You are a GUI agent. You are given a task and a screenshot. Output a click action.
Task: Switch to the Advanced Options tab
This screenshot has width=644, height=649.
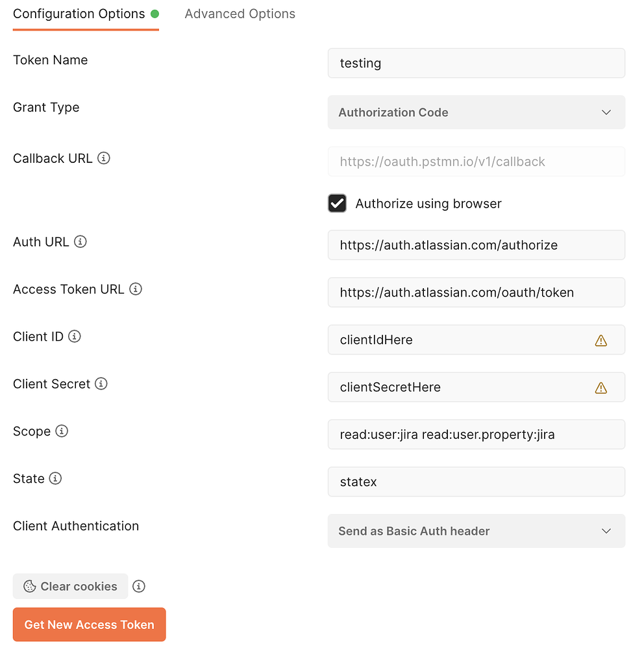click(240, 14)
